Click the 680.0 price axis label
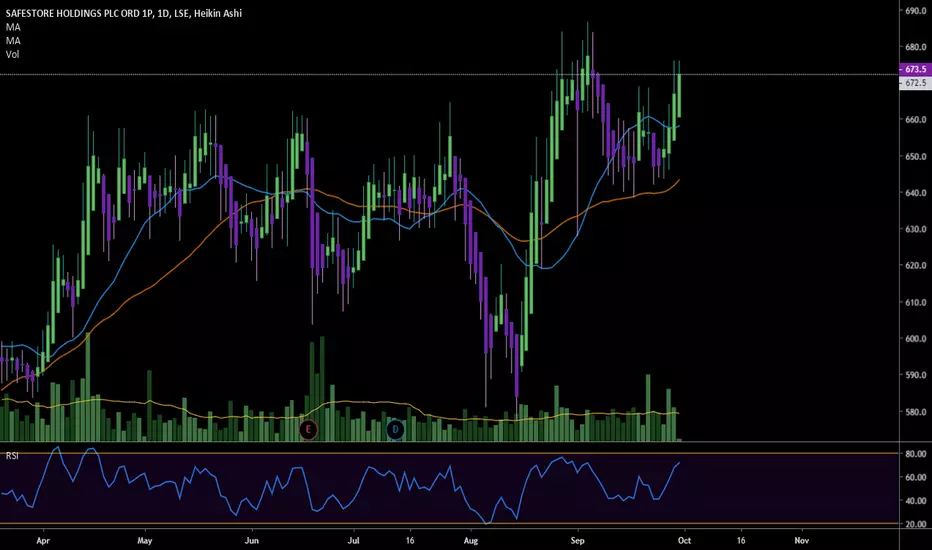 (x=916, y=46)
